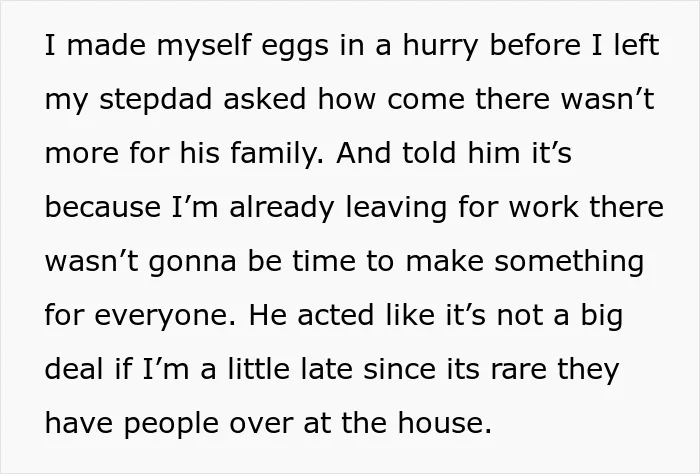Click the word "leaving" in the paragraph
The height and width of the screenshot is (474, 700).
pos(396,208)
